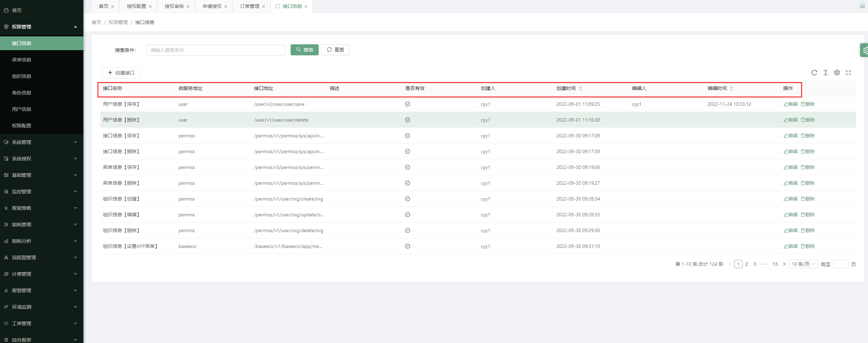The image size is (868, 343).
Task: Toggle fullscreen table icon
Action: pyautogui.click(x=848, y=73)
